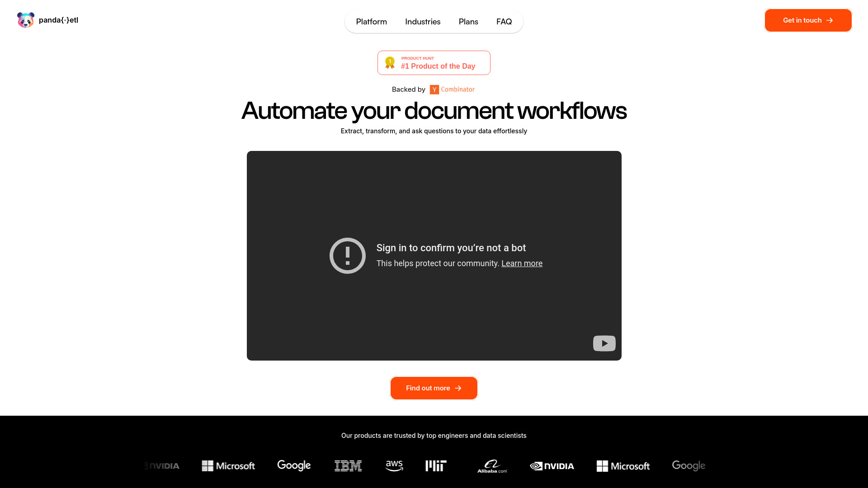Click the arrow in Find out more
Image resolution: width=868 pixels, height=488 pixels.
[x=459, y=388]
